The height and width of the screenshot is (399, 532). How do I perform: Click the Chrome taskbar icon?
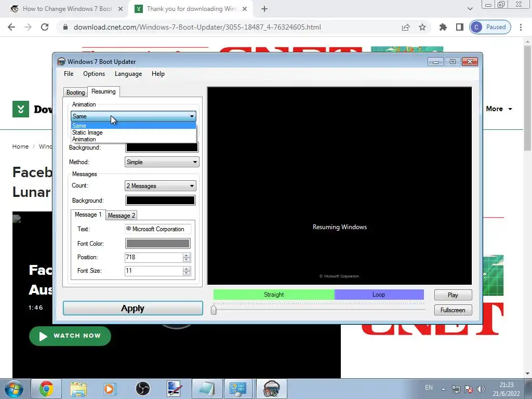[x=46, y=389]
